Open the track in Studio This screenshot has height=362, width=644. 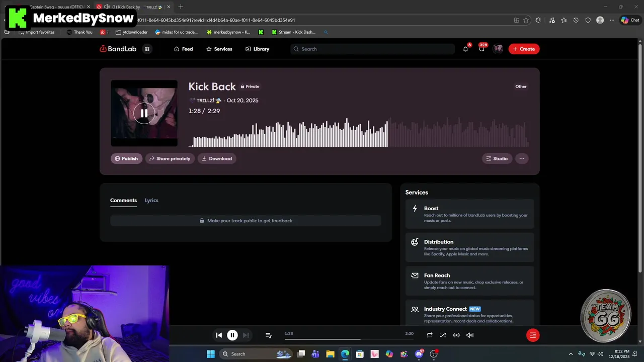pos(497,158)
